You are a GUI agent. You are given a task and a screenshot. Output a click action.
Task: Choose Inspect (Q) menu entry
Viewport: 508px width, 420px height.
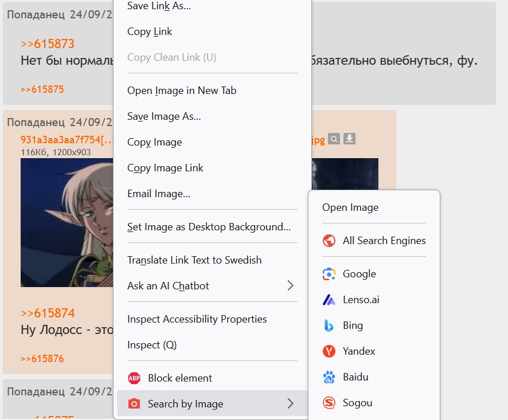pyautogui.click(x=212, y=345)
